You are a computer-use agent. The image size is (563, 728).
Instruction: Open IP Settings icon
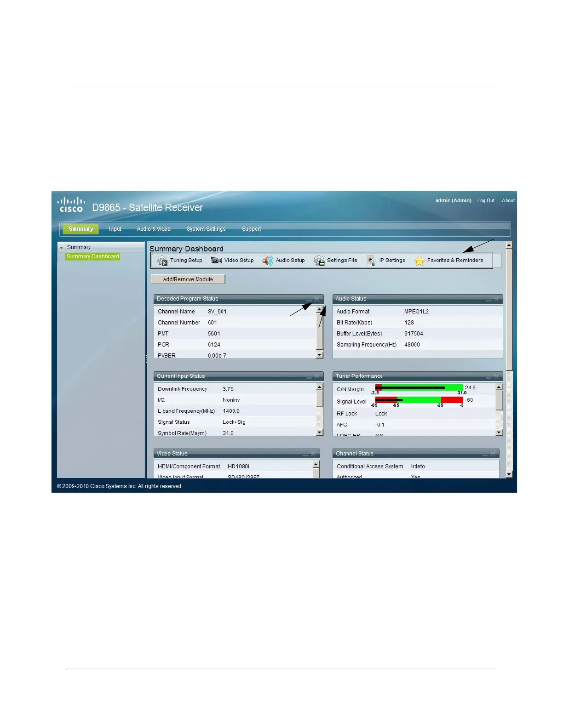(x=371, y=261)
